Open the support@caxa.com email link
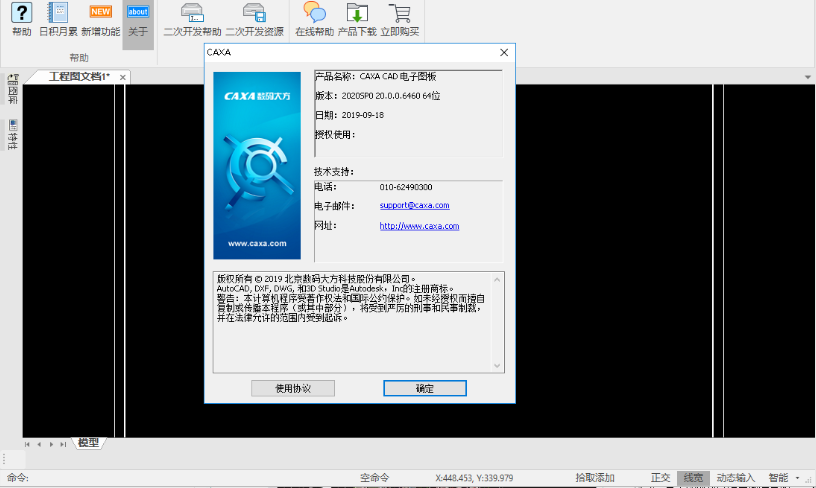 click(414, 205)
